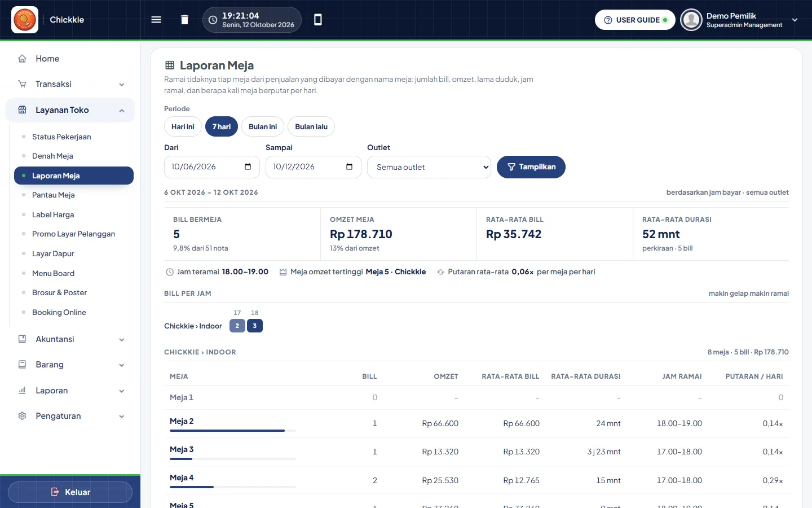
Task: Click the Home house icon in the sidebar
Action: pyautogui.click(x=23, y=59)
